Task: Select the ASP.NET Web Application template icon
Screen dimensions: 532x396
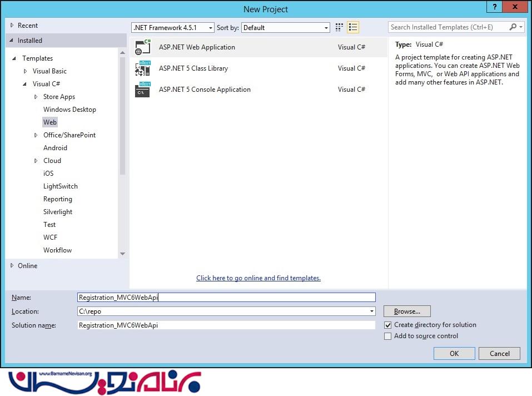Action: [x=143, y=47]
